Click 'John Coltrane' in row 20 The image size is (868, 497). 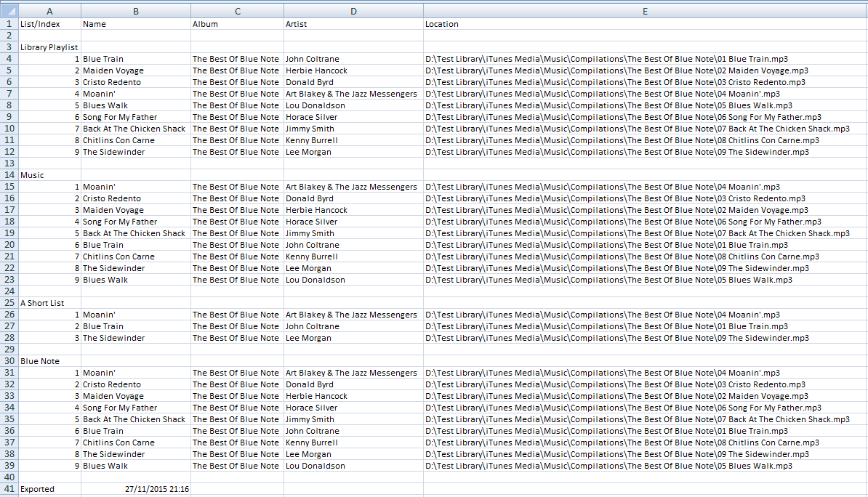pyautogui.click(x=354, y=245)
